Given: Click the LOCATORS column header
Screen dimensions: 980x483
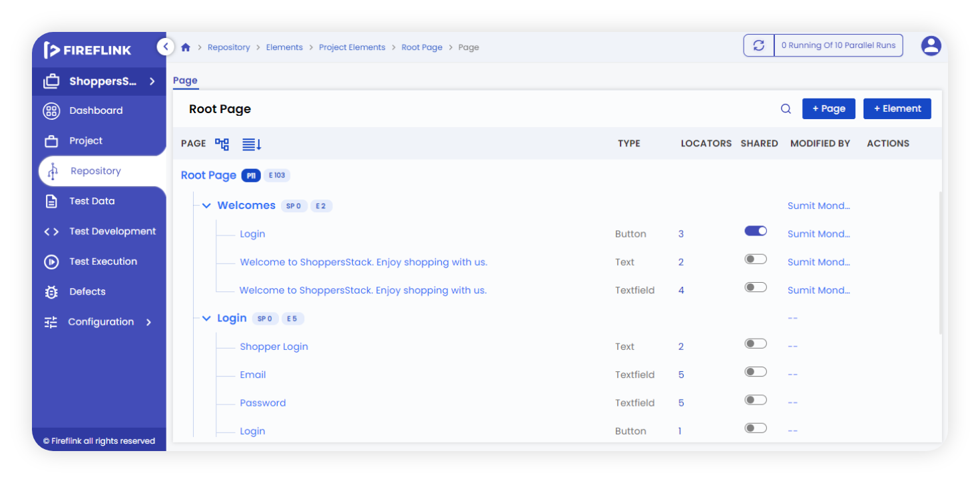Looking at the screenshot, I should tap(706, 144).
